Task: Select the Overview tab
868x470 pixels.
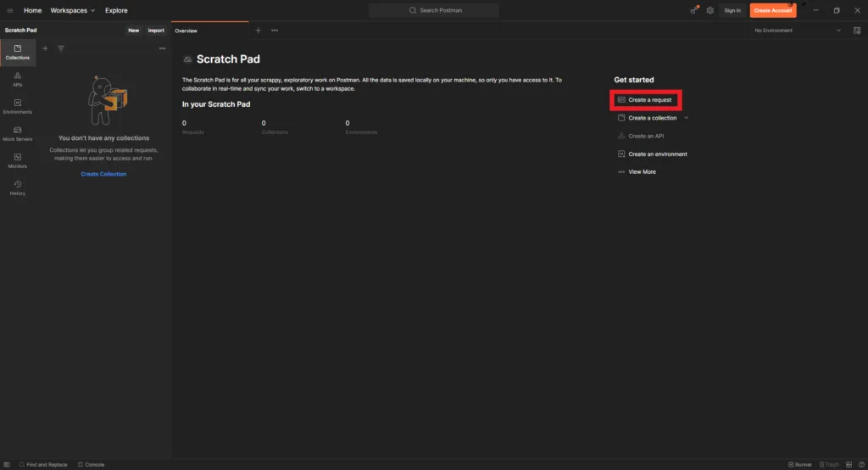Action: (186, 31)
